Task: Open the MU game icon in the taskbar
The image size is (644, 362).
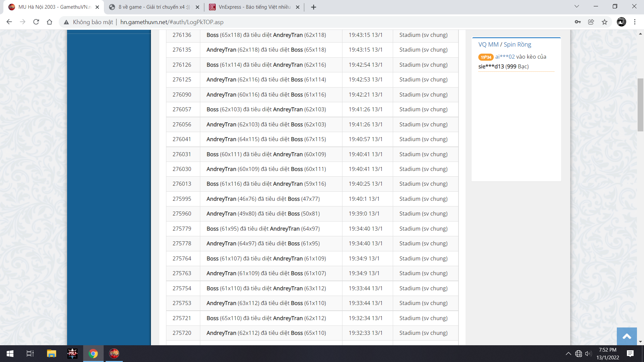Action: tap(72, 353)
